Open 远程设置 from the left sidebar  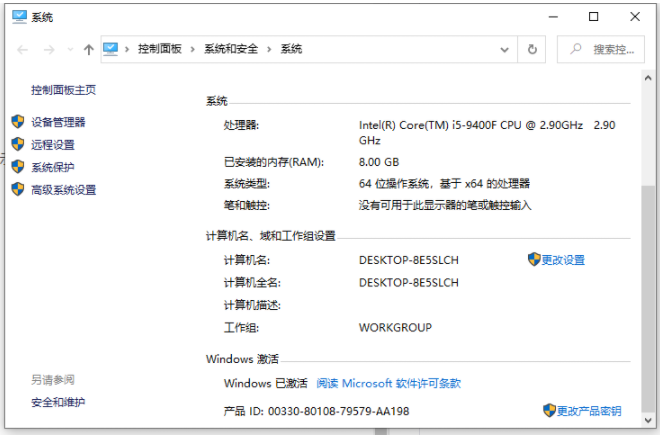52,145
